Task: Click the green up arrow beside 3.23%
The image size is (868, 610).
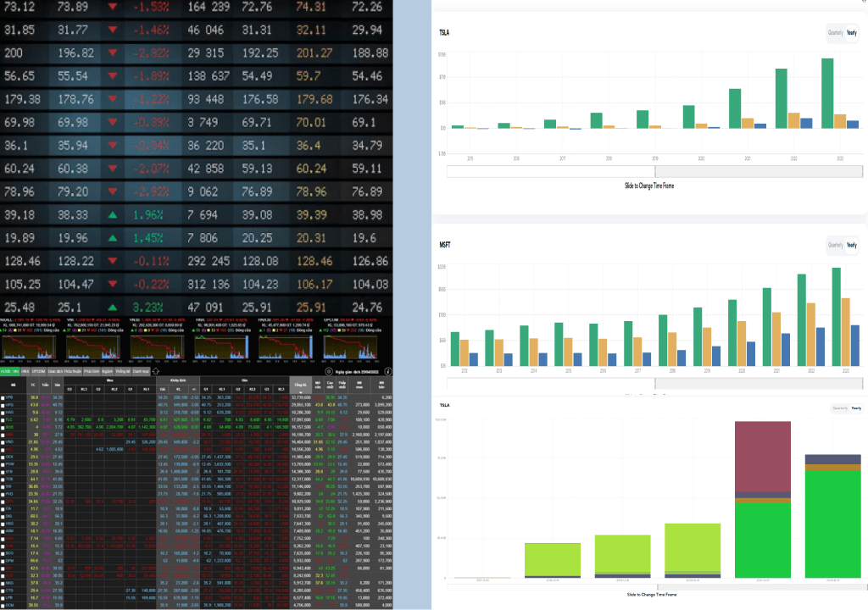Action: point(112,307)
